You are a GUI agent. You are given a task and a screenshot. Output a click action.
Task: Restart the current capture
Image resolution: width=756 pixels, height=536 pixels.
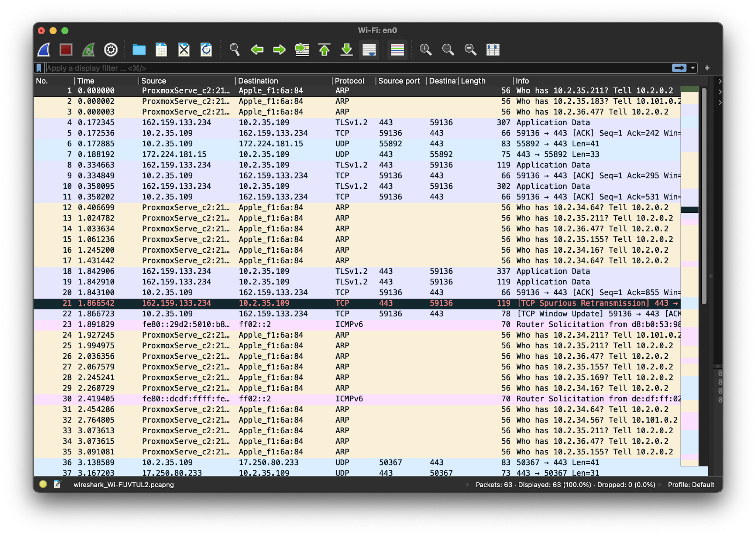click(x=89, y=49)
